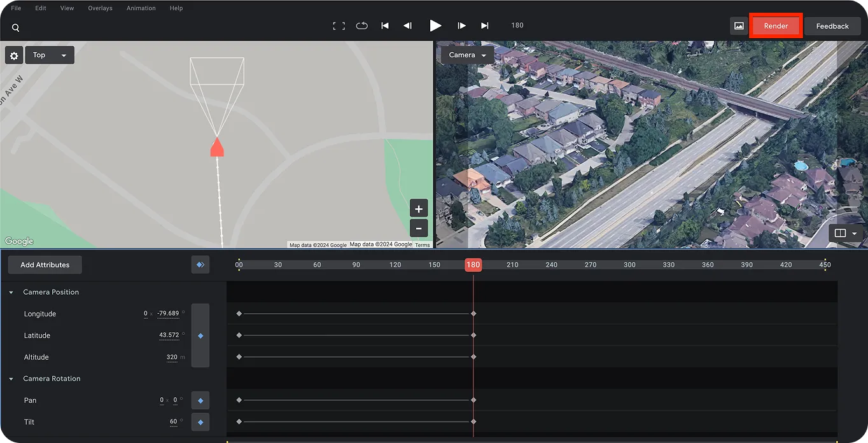This screenshot has width=868, height=443.
Task: Click the red camera marker on map
Action: pyautogui.click(x=217, y=147)
